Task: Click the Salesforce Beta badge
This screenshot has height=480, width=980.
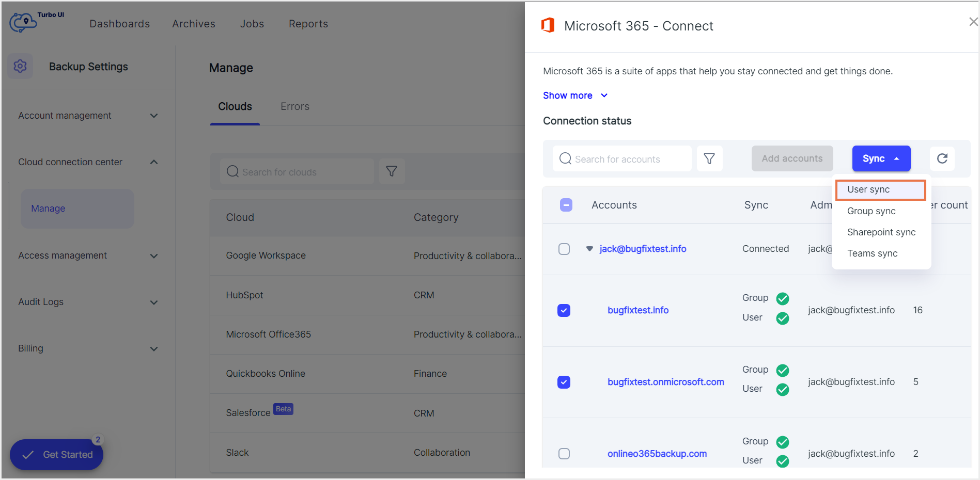Action: tap(283, 409)
